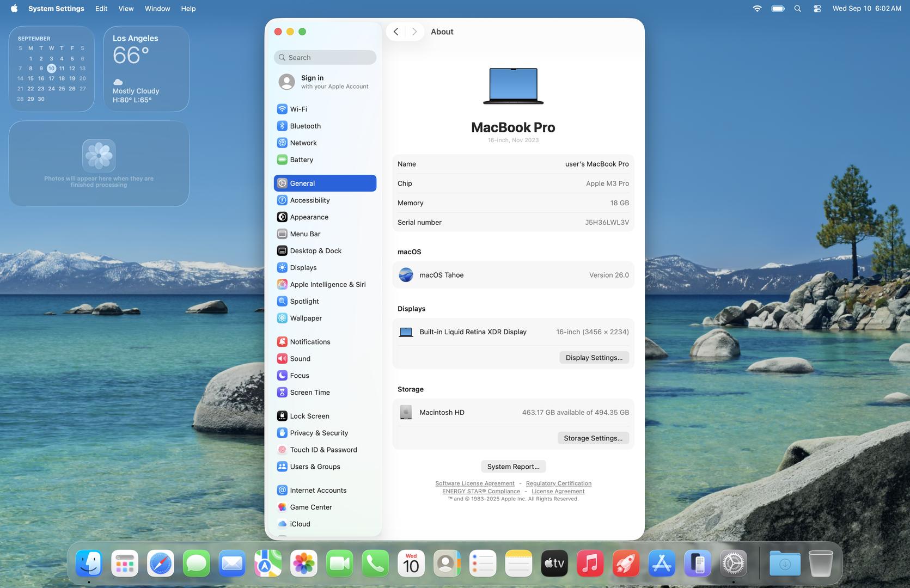Viewport: 910px width, 588px height.
Task: Click Wi-Fi status icon in menu bar
Action: [757, 9]
